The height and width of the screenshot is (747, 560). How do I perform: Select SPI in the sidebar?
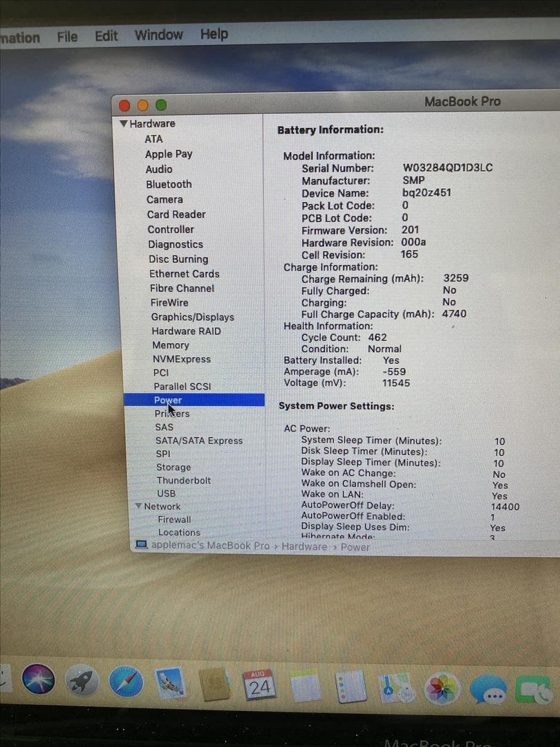click(163, 454)
